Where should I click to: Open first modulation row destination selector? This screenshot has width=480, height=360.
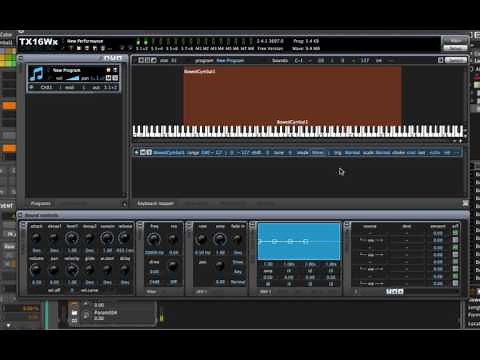tap(407, 233)
